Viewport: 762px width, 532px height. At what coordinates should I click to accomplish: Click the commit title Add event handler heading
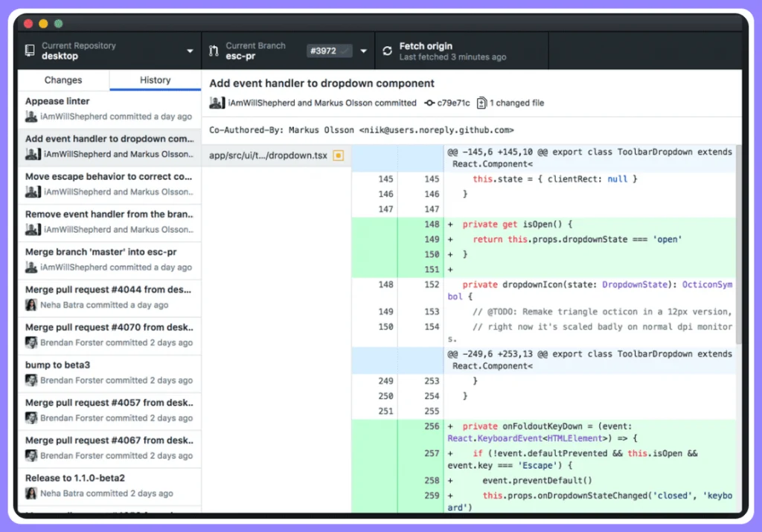point(321,83)
